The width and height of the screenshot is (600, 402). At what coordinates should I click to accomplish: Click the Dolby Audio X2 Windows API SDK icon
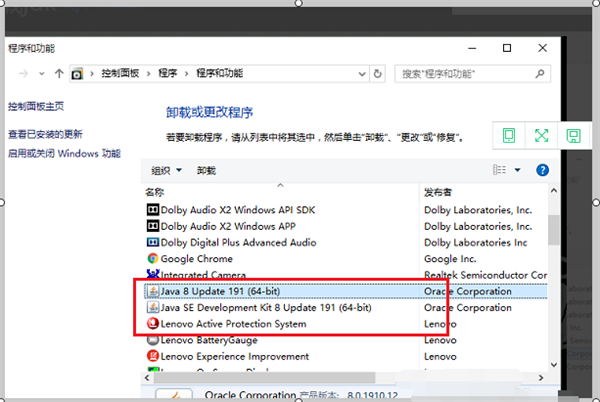(x=153, y=210)
